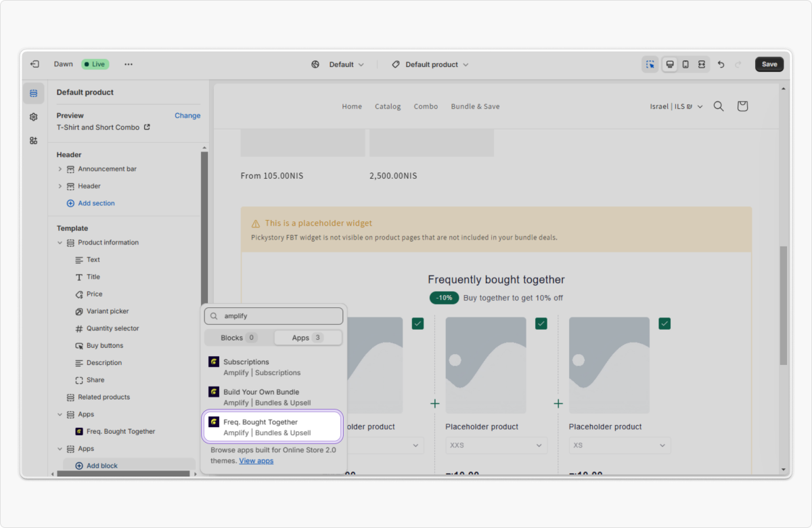Image resolution: width=812 pixels, height=528 pixels.
Task: Click the Save button
Action: point(769,64)
